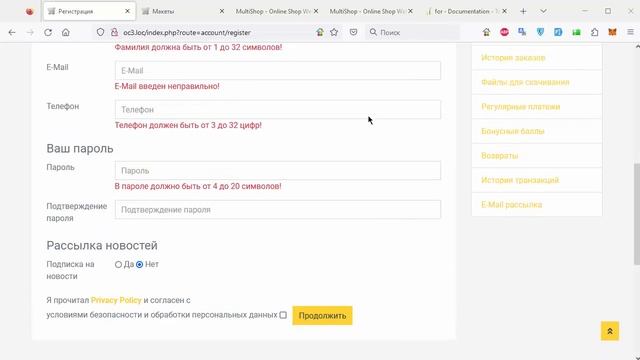Check the Privacy Policy agreement checkbox
This screenshot has width=640, height=360.
pyautogui.click(x=283, y=315)
